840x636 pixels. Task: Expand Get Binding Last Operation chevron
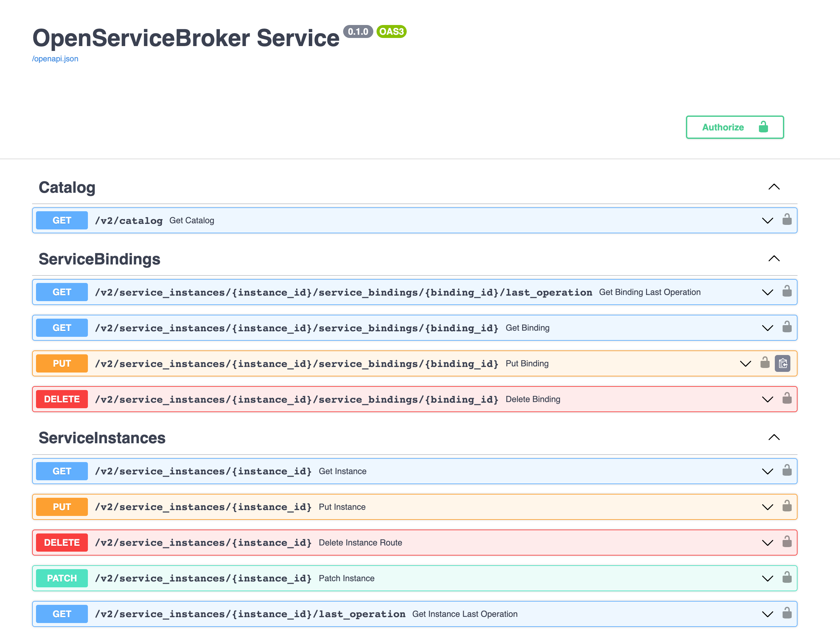click(767, 293)
